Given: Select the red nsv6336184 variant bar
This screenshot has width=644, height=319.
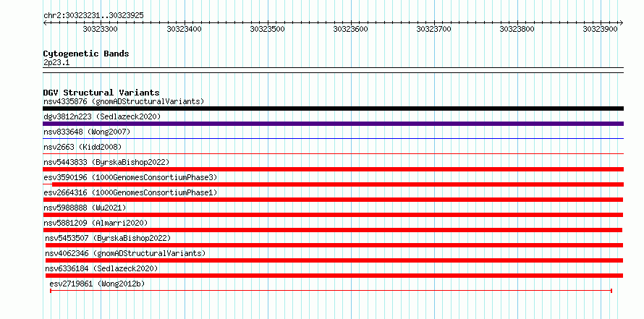Looking at the screenshot, I should (334, 276).
